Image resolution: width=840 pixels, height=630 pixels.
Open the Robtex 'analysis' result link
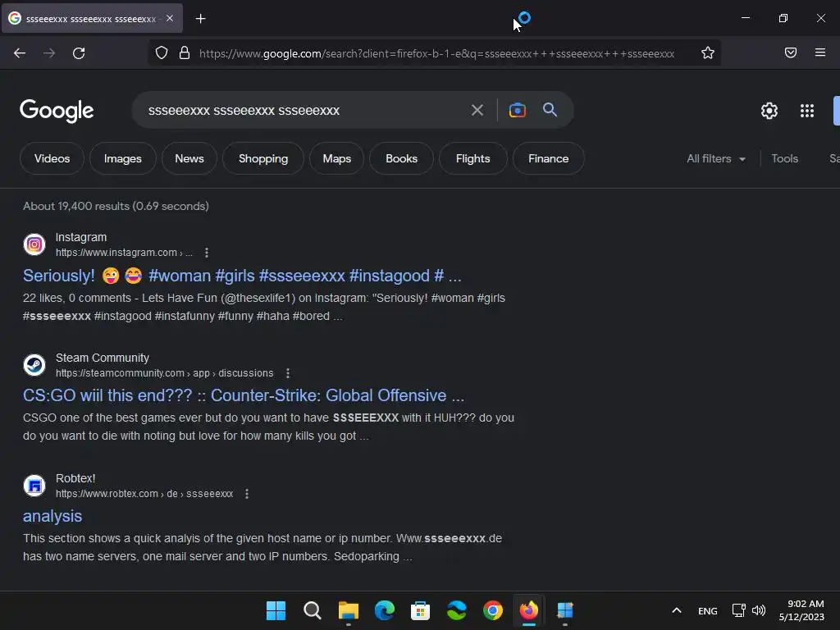pos(52,516)
